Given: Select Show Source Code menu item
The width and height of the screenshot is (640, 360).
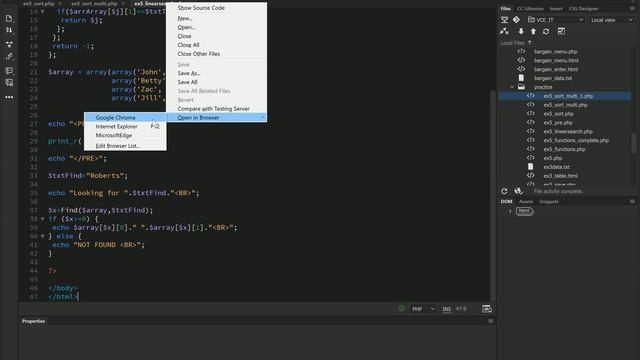Looking at the screenshot, I should pyautogui.click(x=216, y=8).
